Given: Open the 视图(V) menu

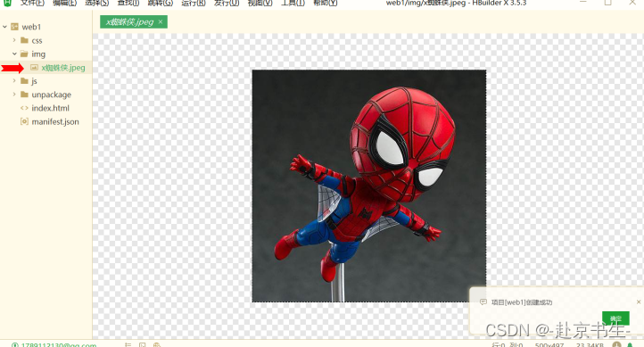Looking at the screenshot, I should click(260, 3).
